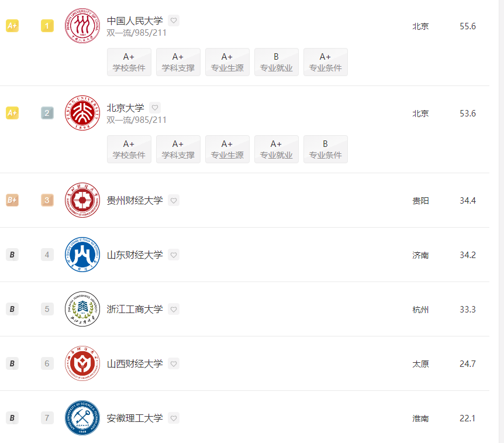Click 北京大学 学科支撑 A+ tile

(178, 149)
